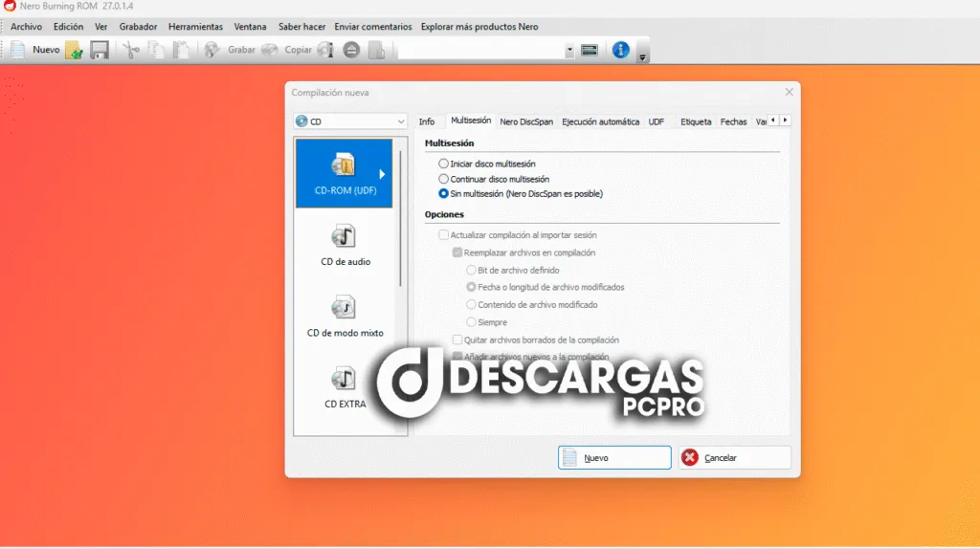
Task: Click the eject disc toolbar icon
Action: click(x=351, y=50)
